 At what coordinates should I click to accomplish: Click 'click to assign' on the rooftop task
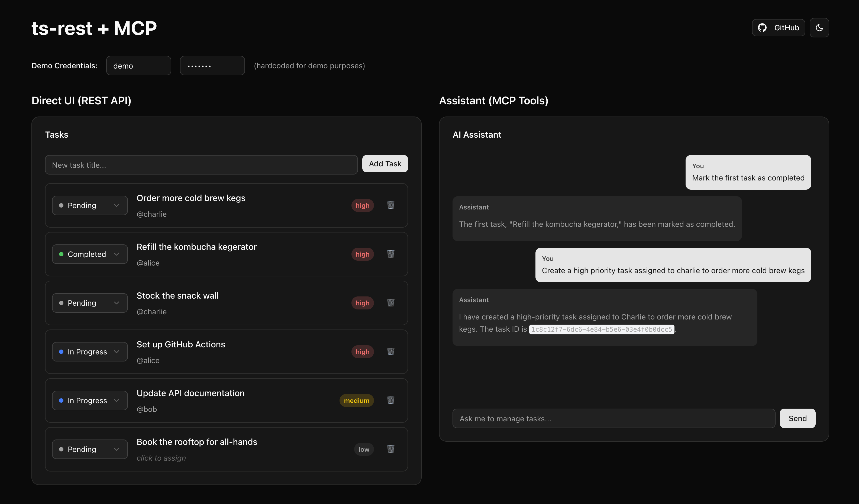coord(161,458)
